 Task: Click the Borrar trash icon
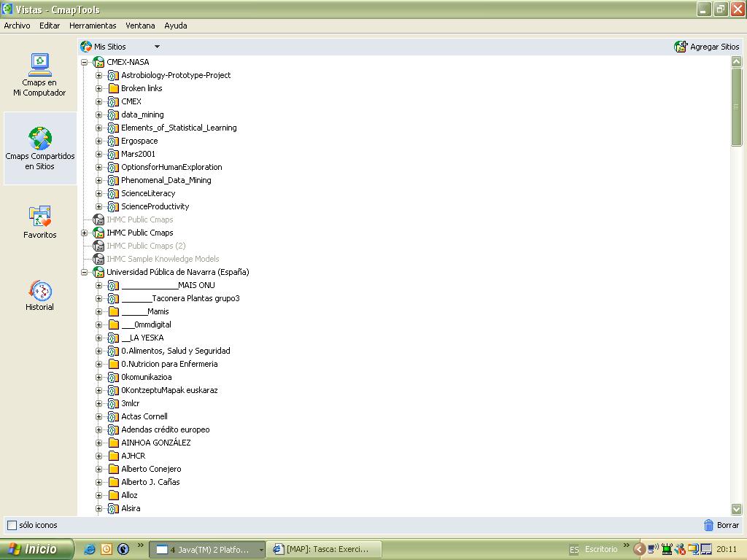pos(708,525)
